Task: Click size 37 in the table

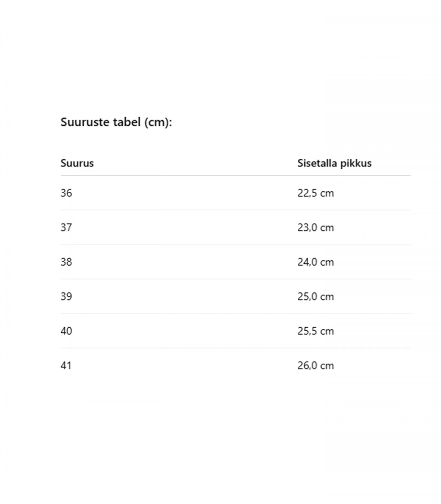Action: click(x=66, y=227)
